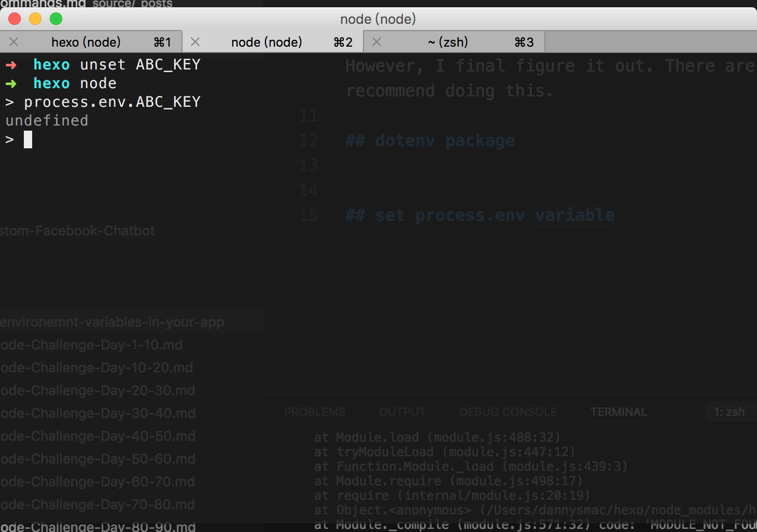Viewport: 757px width, 532px height.
Task: Click 'at tryModuleLoad (module.js:447:12)' trace line
Action: (444, 452)
